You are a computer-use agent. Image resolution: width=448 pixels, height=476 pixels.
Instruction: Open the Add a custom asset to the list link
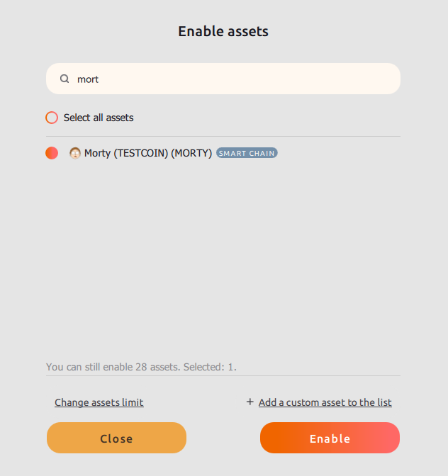coord(325,402)
